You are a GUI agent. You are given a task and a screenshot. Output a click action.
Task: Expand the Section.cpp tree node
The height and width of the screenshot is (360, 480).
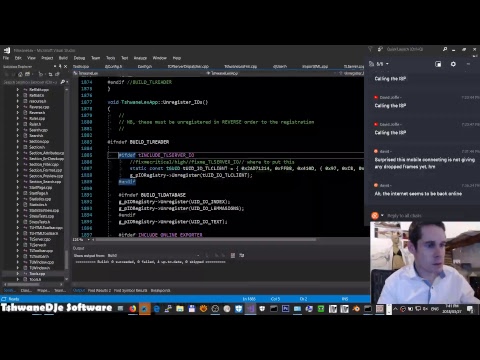pos(18,141)
